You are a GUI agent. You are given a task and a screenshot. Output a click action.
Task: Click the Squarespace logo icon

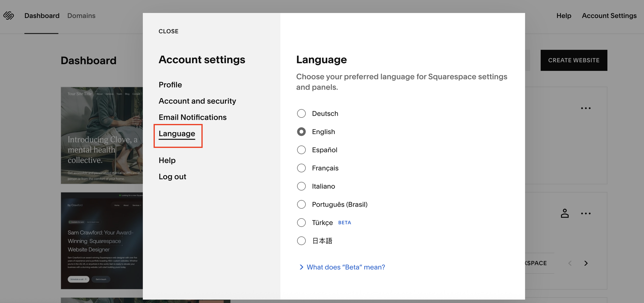pos(9,16)
